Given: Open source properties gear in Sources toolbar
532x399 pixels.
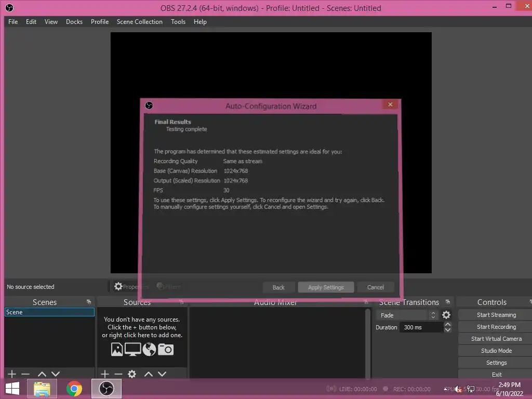Looking at the screenshot, I should [132, 374].
